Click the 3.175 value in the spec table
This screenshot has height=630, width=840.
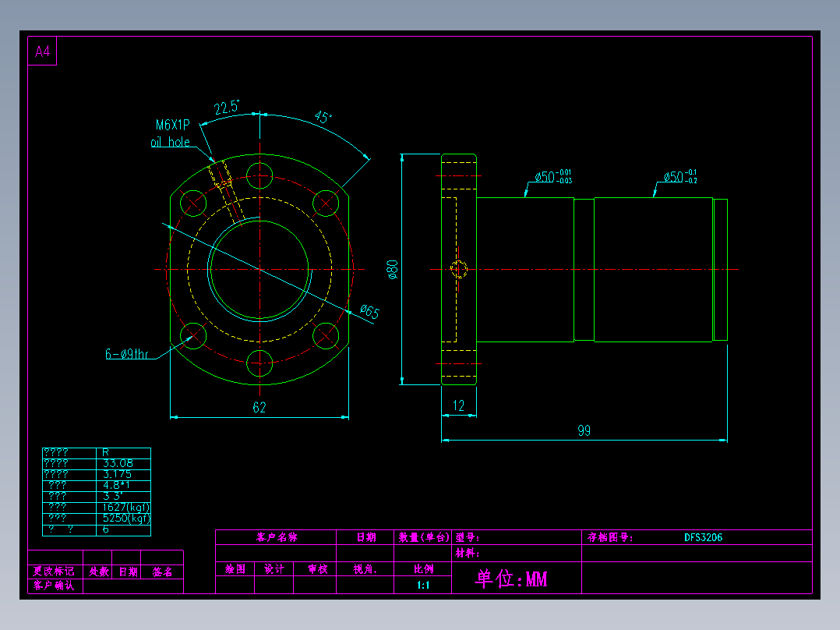point(118,474)
